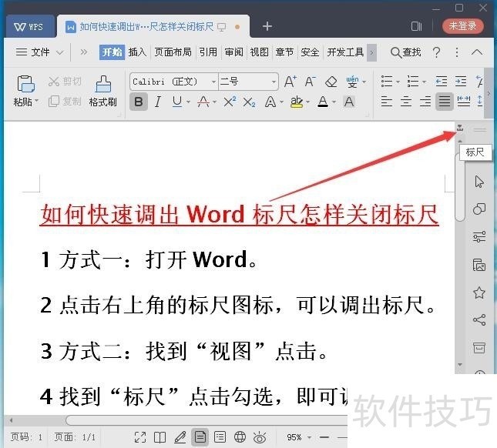Center align text
Image resolution: width=497 pixels, height=448 pixels.
tap(406, 102)
